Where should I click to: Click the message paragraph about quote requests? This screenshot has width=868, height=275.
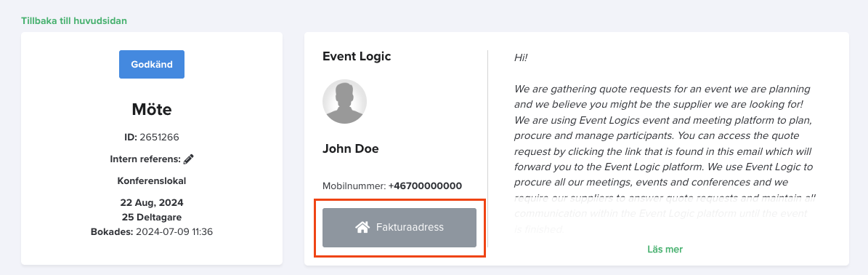click(x=665, y=159)
